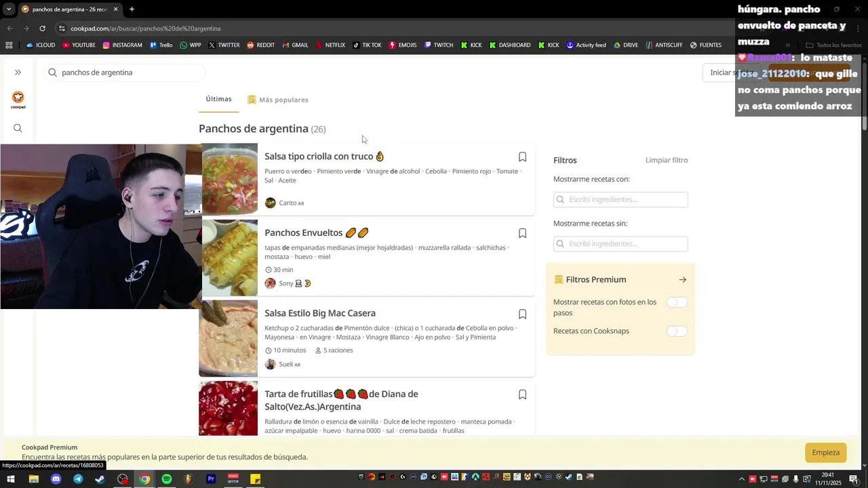Open the TWITTER bookmark
This screenshot has width=868, height=488.
coord(224,45)
